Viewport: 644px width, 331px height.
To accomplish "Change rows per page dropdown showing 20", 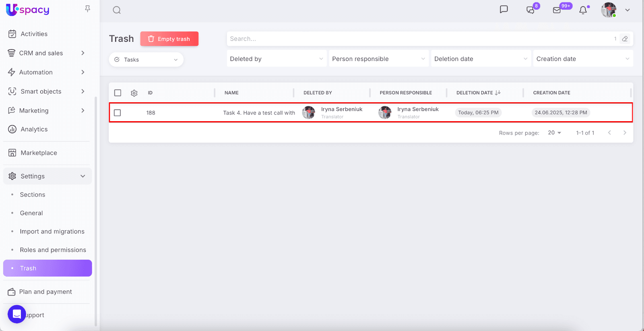I will click(554, 133).
